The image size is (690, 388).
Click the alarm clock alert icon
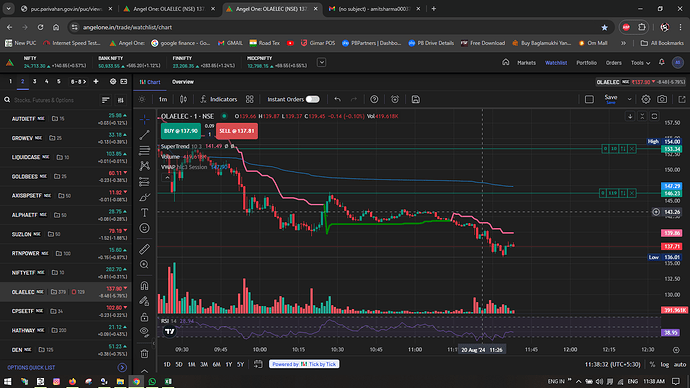click(395, 99)
